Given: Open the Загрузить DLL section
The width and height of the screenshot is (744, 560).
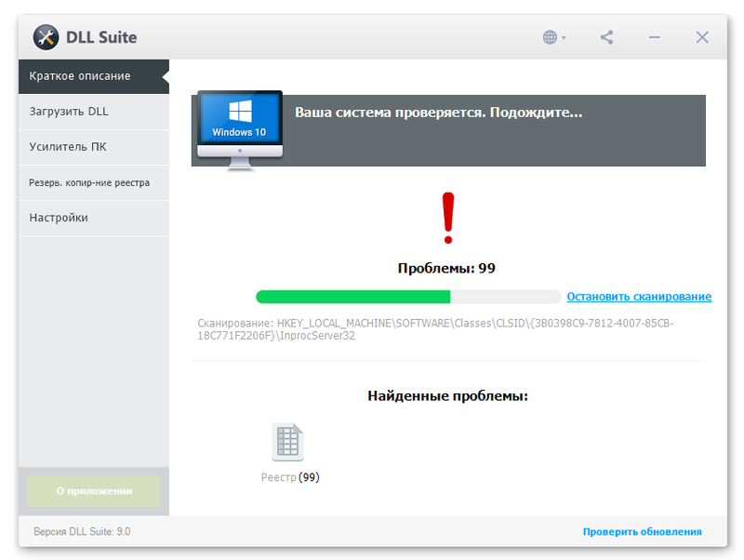Looking at the screenshot, I should (94, 112).
